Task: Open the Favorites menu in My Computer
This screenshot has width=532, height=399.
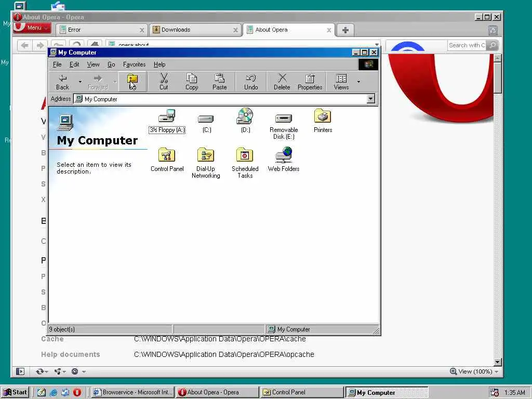Action: click(134, 64)
